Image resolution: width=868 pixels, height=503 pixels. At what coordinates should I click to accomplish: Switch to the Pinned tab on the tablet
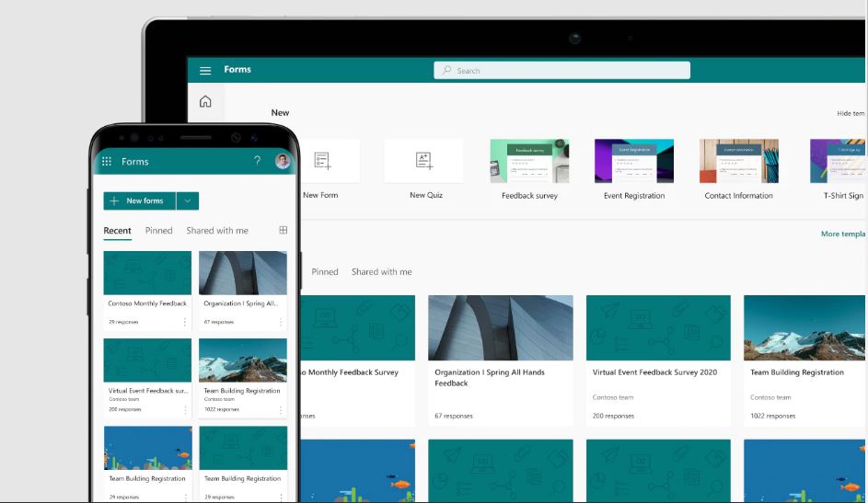click(324, 272)
